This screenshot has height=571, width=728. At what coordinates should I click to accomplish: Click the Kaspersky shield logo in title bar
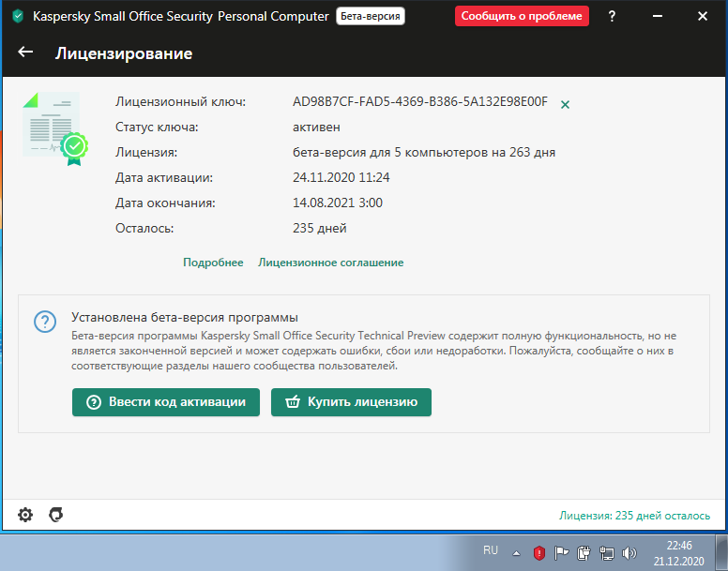pos(18,16)
